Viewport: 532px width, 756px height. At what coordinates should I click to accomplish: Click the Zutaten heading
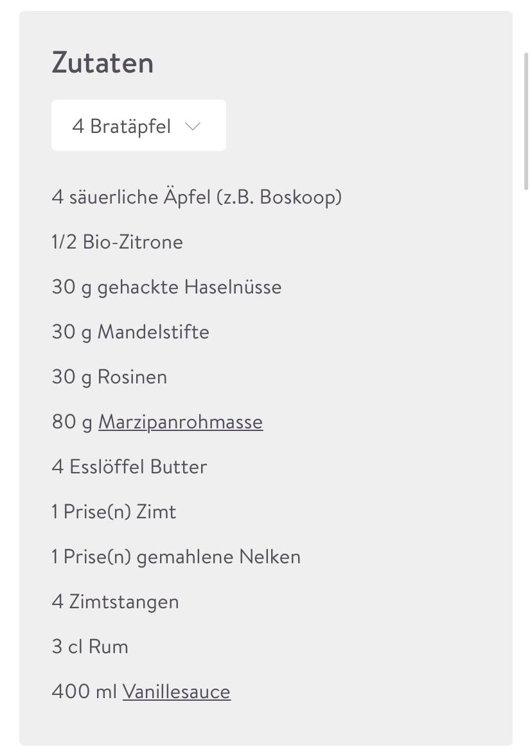103,63
